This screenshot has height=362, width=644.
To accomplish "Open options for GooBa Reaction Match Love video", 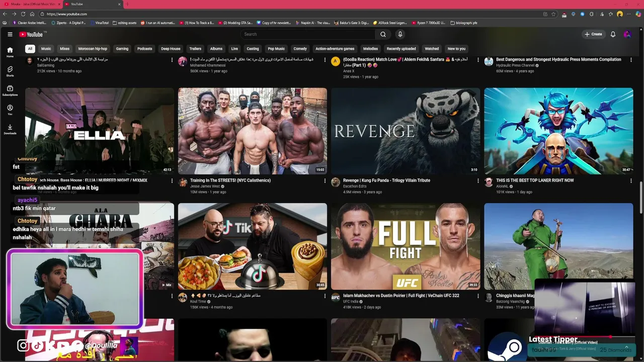I will click(x=478, y=60).
